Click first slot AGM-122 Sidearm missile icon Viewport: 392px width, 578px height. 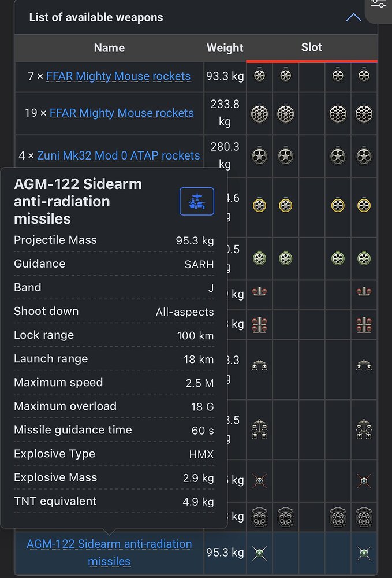coord(259,553)
